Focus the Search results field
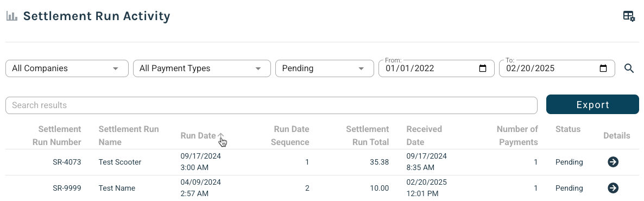Image resolution: width=644 pixels, height=201 pixels. (271, 105)
